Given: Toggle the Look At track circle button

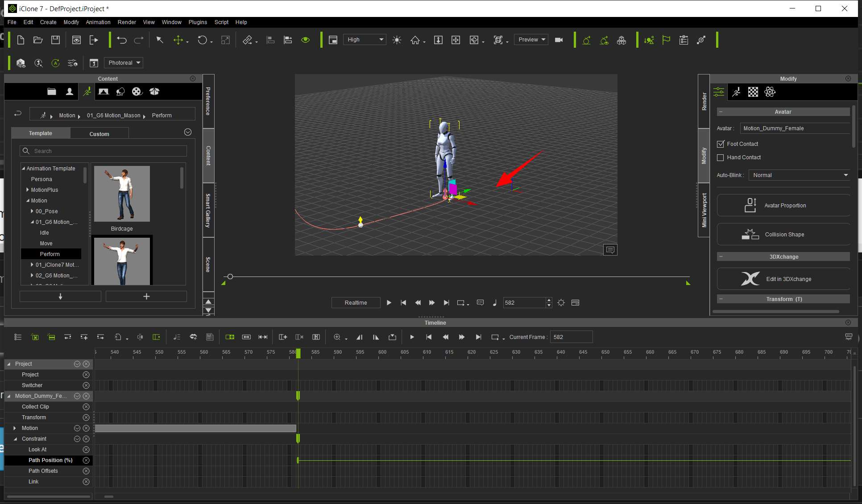Looking at the screenshot, I should pyautogui.click(x=86, y=450).
